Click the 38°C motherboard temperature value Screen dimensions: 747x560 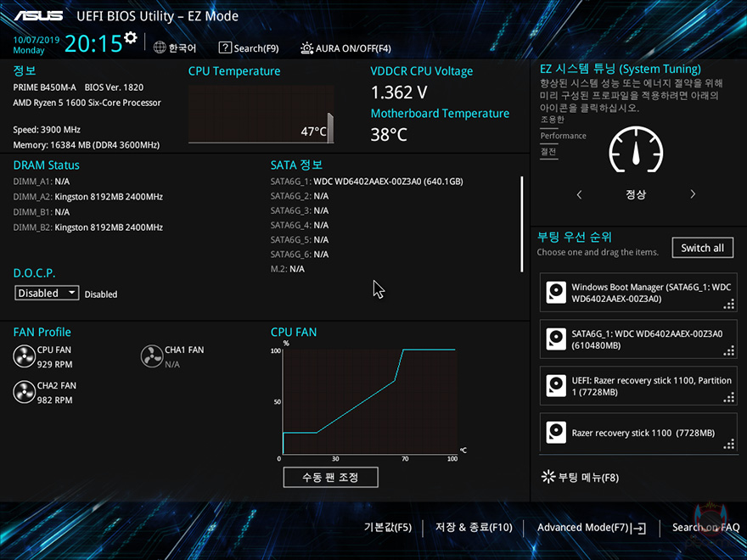(x=389, y=135)
